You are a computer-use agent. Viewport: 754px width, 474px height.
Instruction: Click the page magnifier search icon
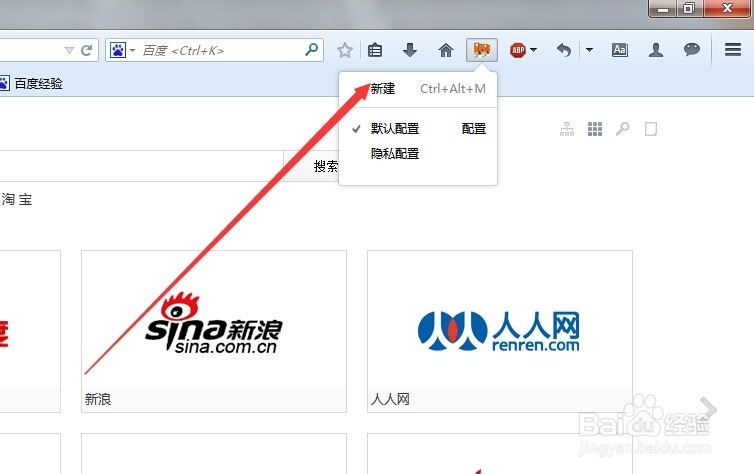(x=623, y=129)
